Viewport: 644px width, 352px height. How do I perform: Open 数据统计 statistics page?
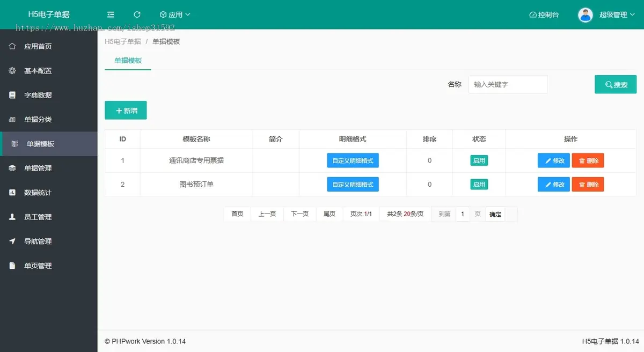click(x=38, y=193)
